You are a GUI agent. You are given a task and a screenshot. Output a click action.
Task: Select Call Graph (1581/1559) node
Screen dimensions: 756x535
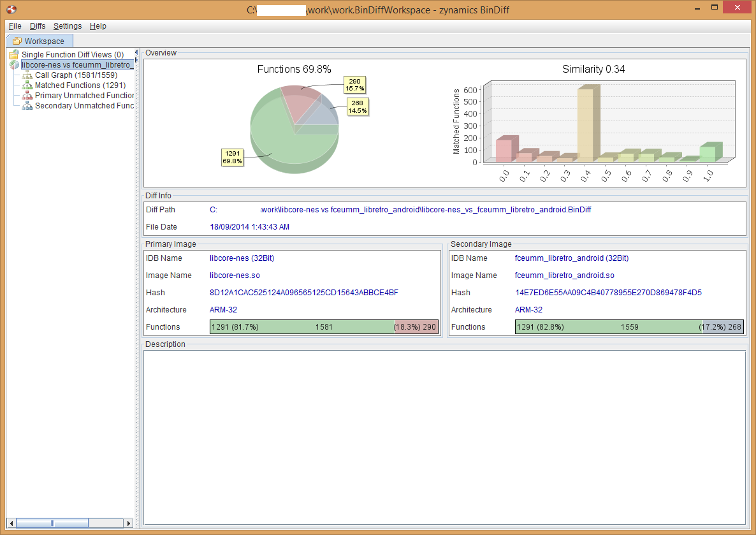point(76,75)
